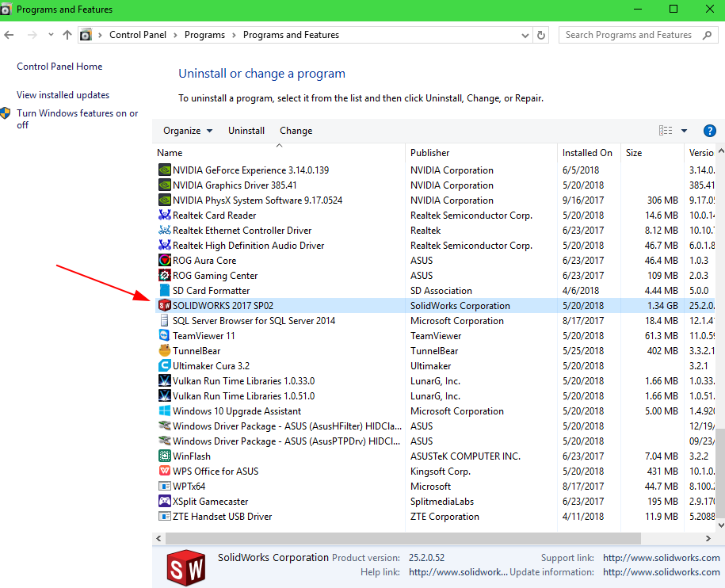Viewport: 725px width, 588px height.
Task: Click the TunnelBear bear icon
Action: (x=165, y=351)
